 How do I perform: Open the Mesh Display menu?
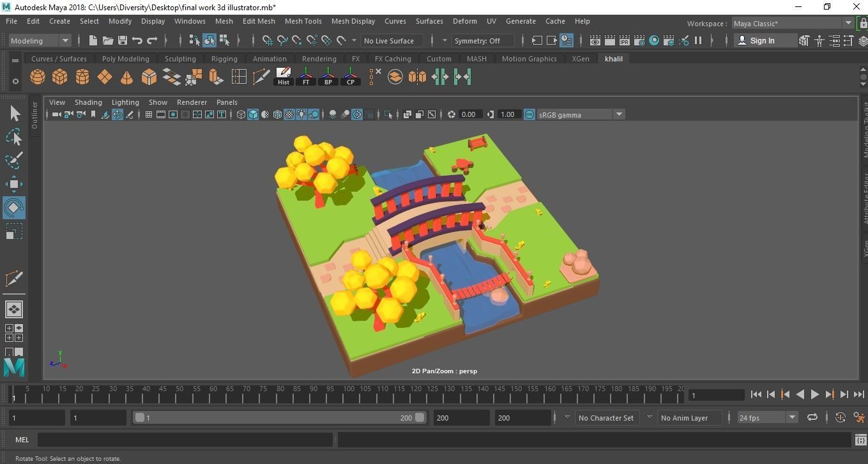(x=353, y=21)
